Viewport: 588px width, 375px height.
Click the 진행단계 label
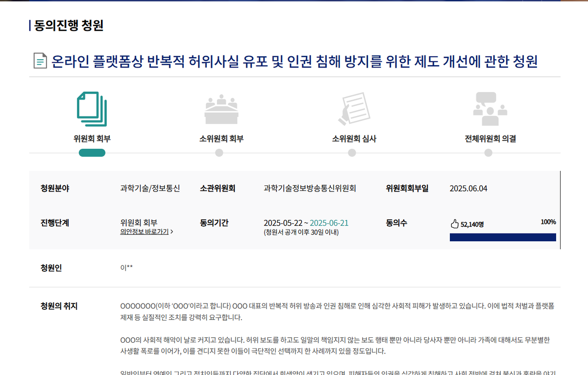point(55,223)
